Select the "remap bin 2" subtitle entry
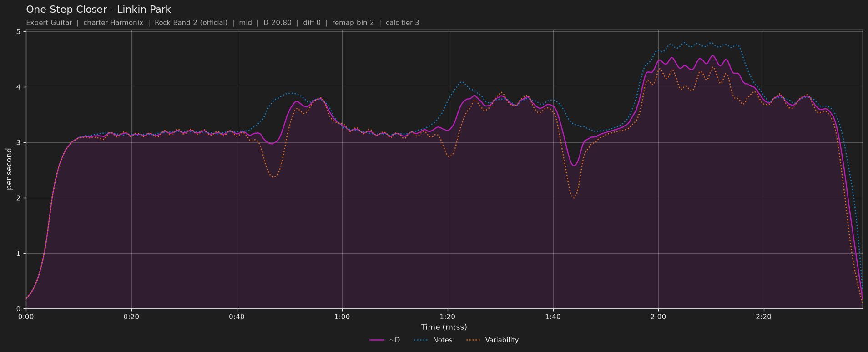868x352 pixels. (x=353, y=22)
